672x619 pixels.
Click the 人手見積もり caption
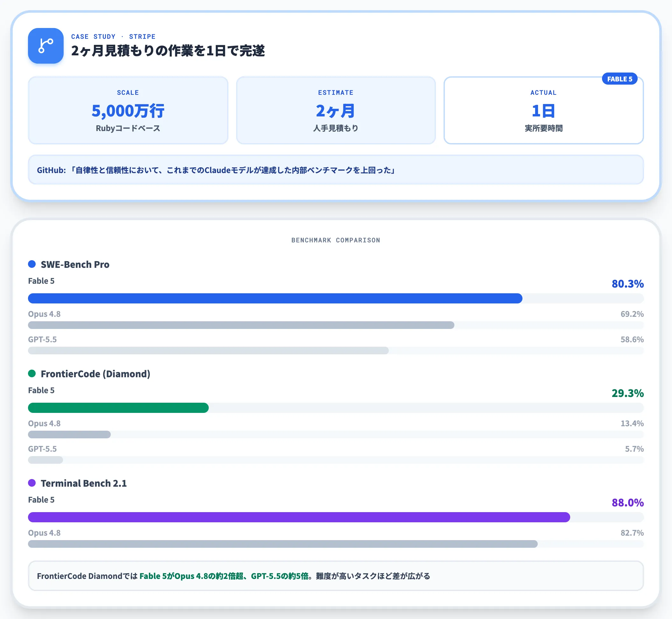pos(336,128)
